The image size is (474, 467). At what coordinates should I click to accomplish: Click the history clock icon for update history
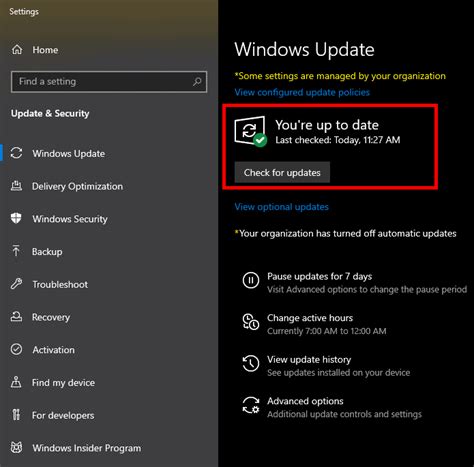251,363
